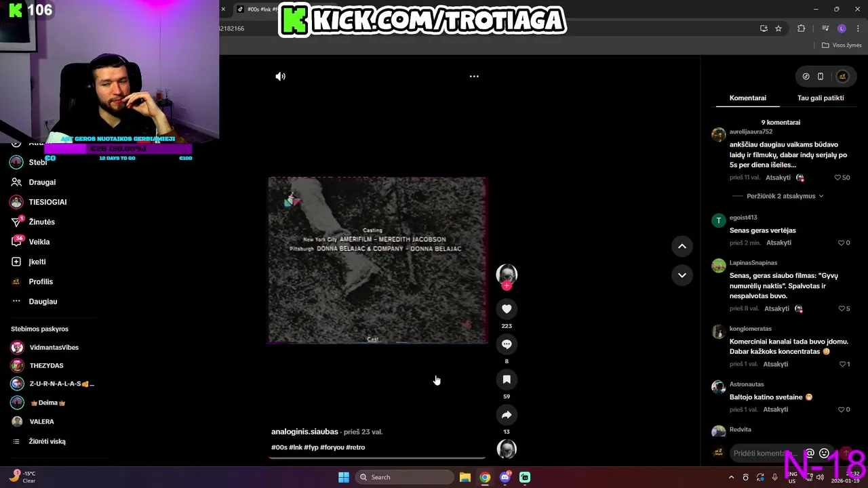This screenshot has width=868, height=488.
Task: Focus the Pridėti komentarą input field
Action: coord(765,453)
